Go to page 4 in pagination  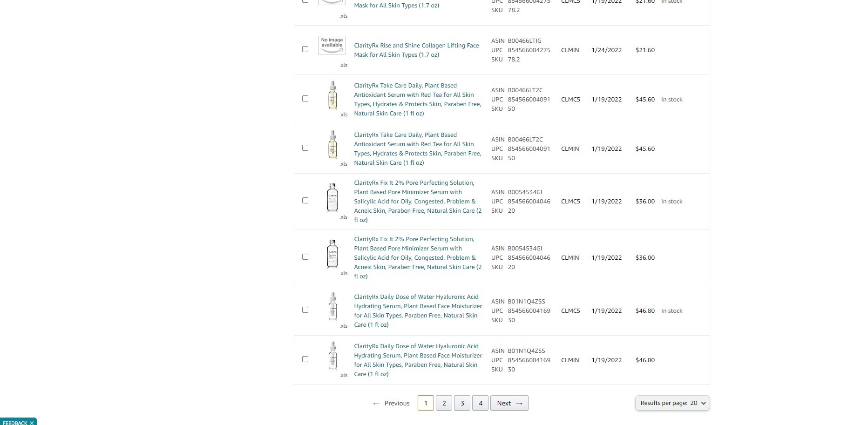click(481, 403)
